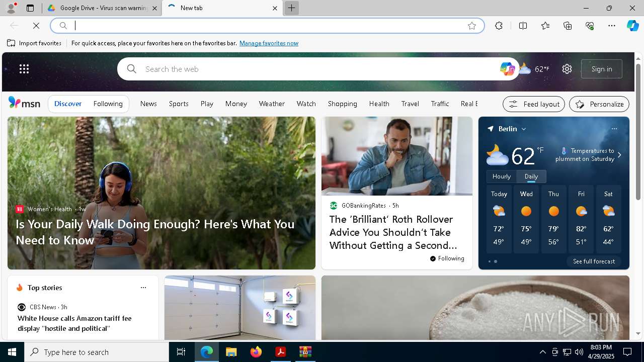This screenshot has width=644, height=362.
Task: Launch Firefox from the taskbar
Action: [x=256, y=352]
